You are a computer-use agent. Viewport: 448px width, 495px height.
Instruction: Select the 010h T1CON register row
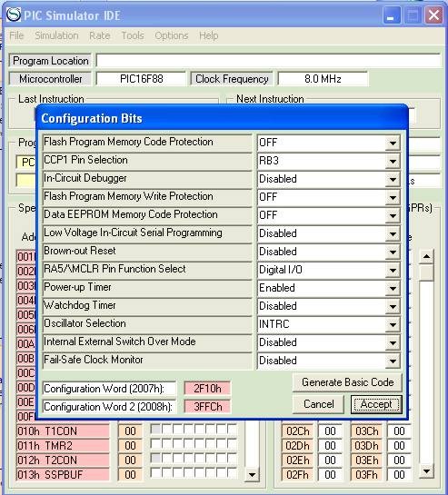point(63,431)
